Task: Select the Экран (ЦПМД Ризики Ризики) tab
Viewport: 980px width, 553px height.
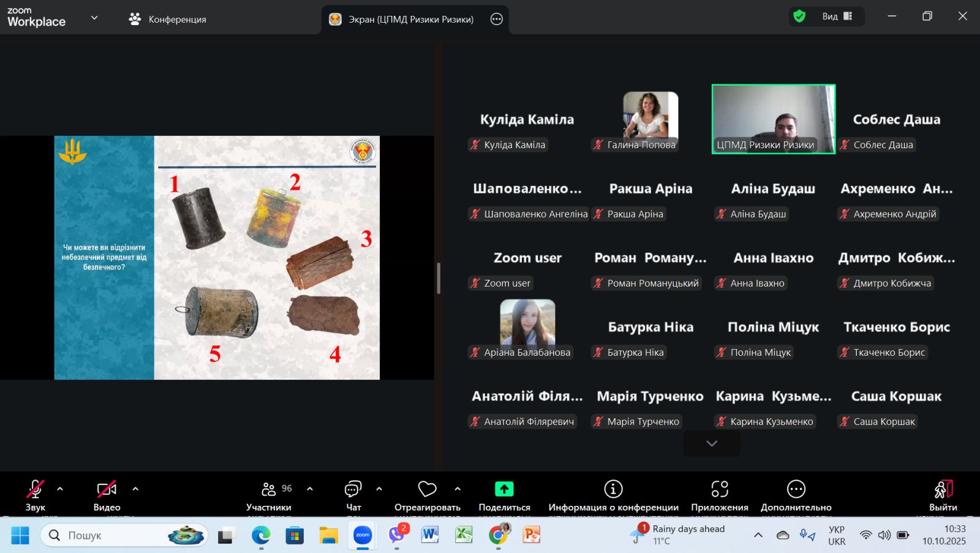Action: click(403, 19)
